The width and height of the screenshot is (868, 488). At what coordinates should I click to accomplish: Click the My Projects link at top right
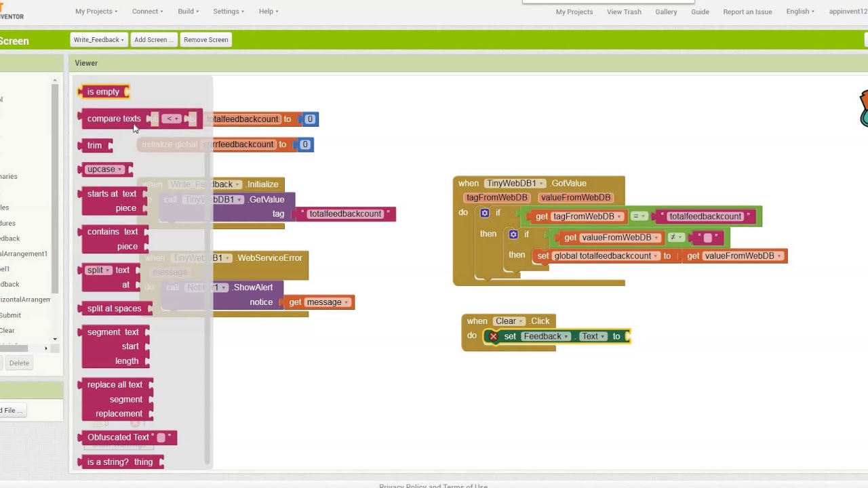(574, 12)
